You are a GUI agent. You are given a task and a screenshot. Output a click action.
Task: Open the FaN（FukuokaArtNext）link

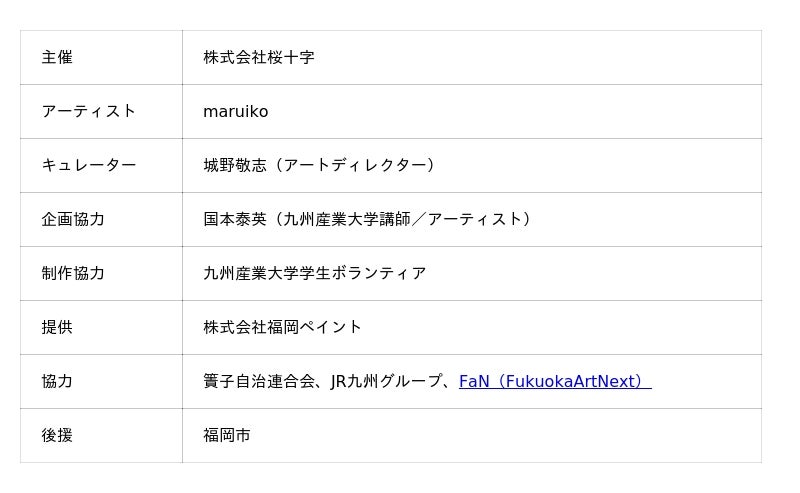(x=554, y=381)
